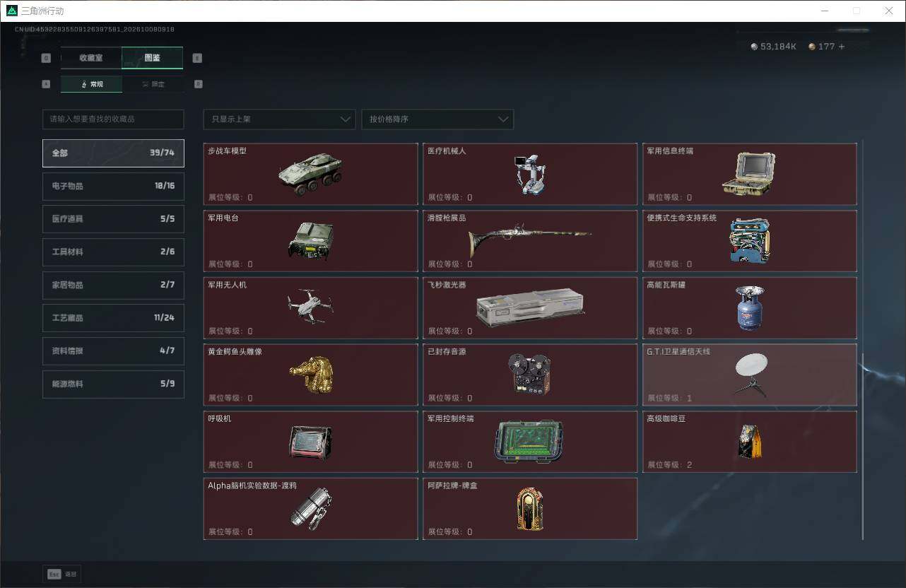Show the 全部 category (39/74)
This screenshot has width=906, height=588.
pyautogui.click(x=113, y=153)
